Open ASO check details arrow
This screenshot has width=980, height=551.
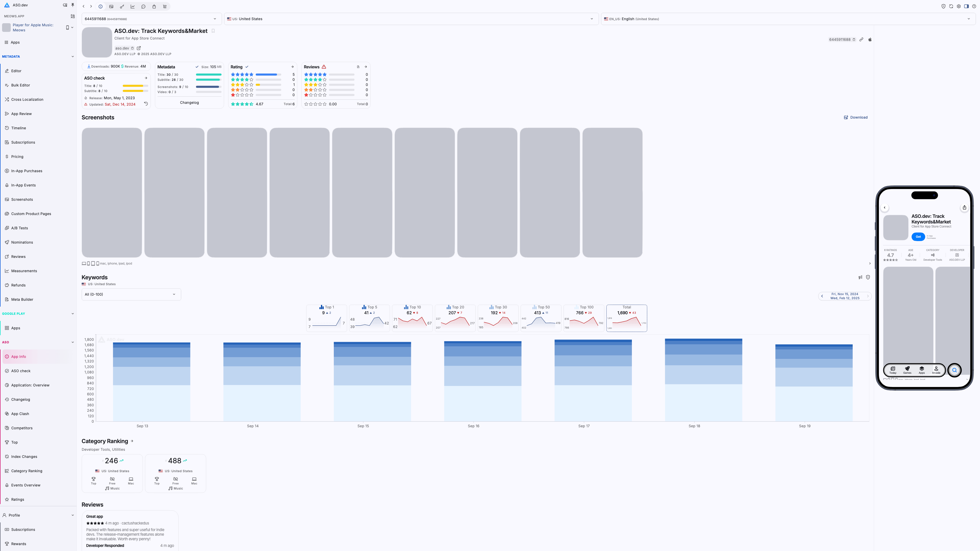[x=146, y=78]
